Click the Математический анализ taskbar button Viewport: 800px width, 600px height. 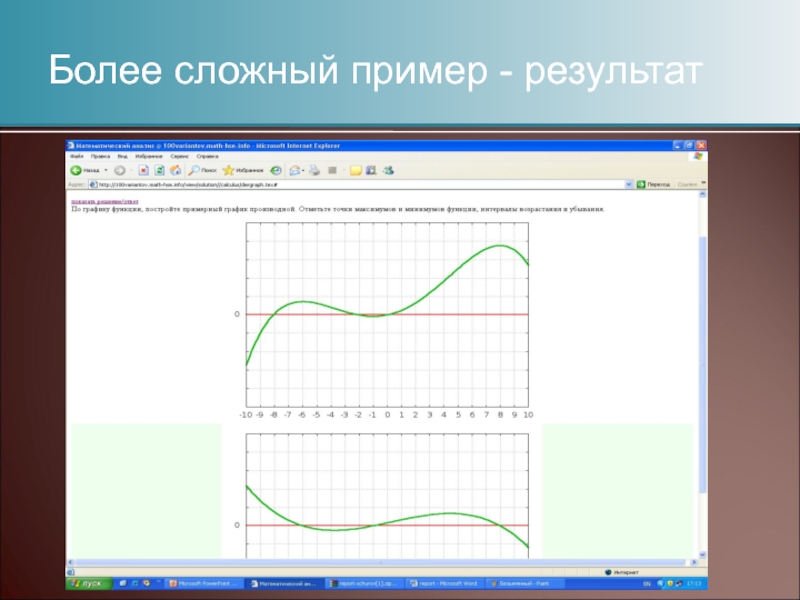(284, 583)
